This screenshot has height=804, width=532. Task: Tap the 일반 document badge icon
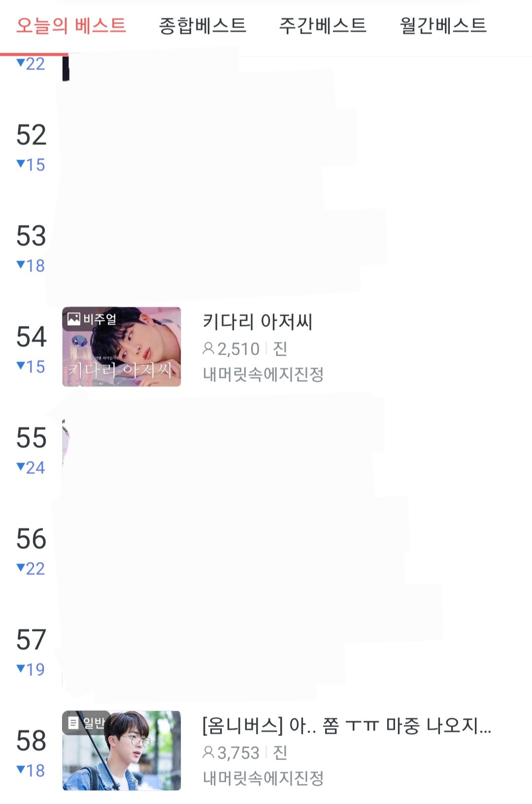coord(73,723)
